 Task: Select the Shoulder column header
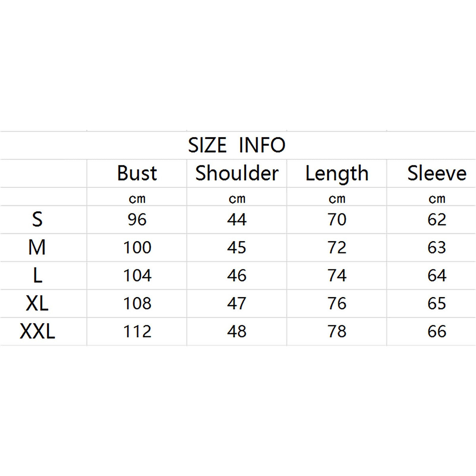[x=237, y=173]
